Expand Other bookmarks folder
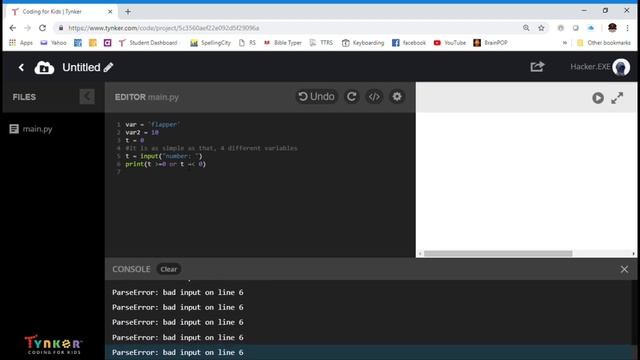This screenshot has height=360, width=640. (x=604, y=42)
